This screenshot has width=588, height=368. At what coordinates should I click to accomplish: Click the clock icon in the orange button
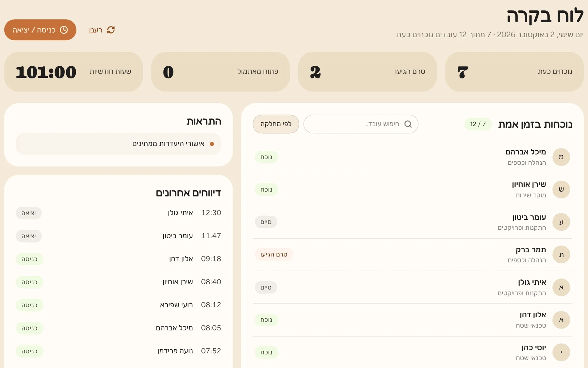(x=64, y=30)
